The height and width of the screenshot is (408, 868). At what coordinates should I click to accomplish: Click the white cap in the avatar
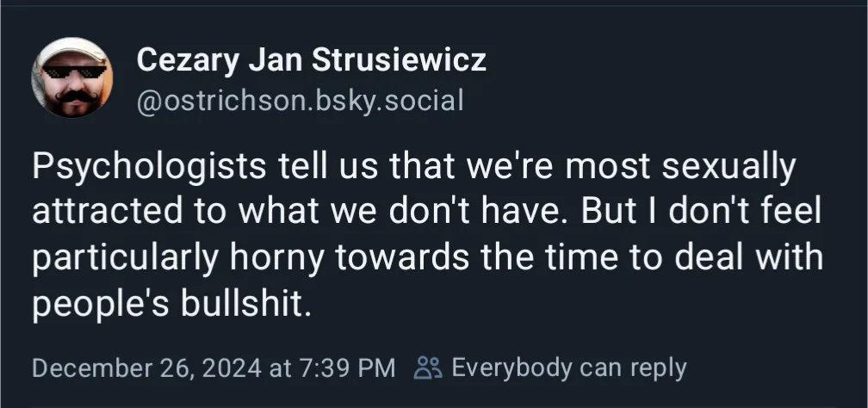click(71, 52)
